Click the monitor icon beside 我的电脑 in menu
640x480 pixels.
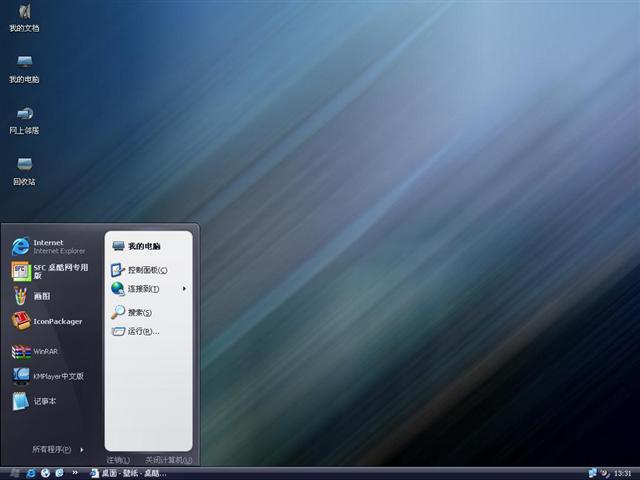(x=118, y=246)
